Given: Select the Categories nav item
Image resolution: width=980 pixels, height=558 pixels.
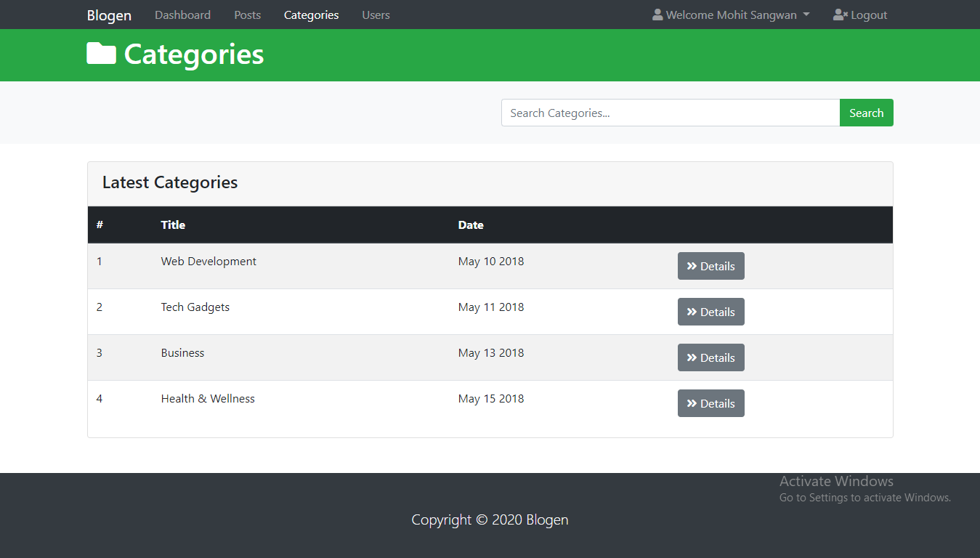Looking at the screenshot, I should pos(311,15).
